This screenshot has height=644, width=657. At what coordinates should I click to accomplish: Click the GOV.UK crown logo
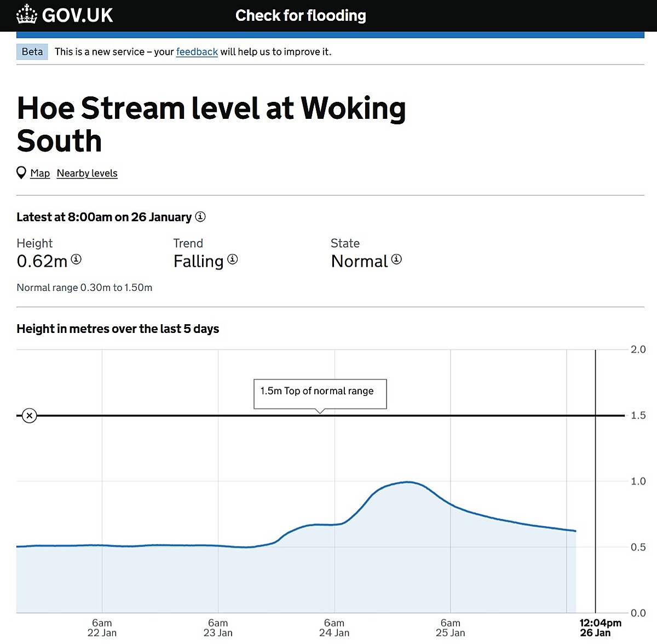tap(26, 15)
